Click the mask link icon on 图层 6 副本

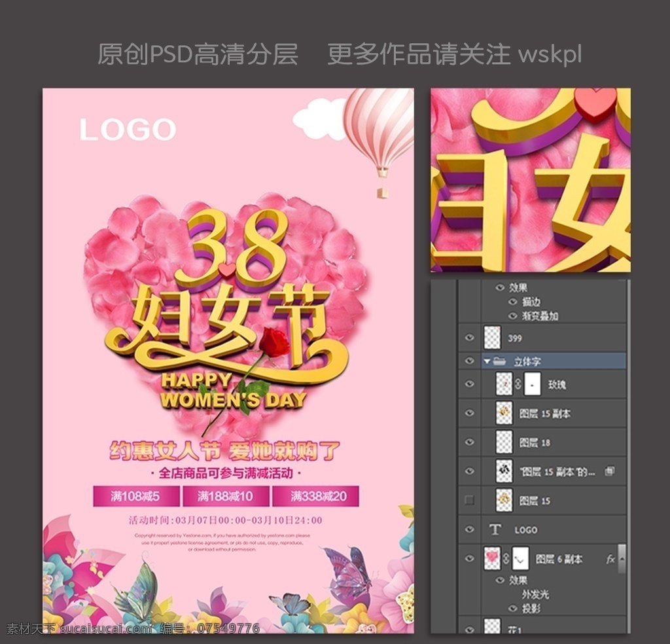(x=506, y=558)
